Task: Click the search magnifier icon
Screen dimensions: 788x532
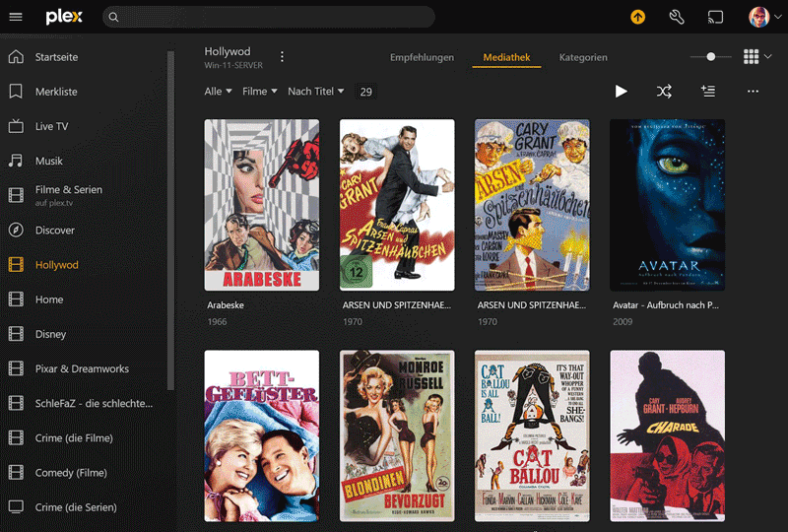Action: (x=113, y=17)
